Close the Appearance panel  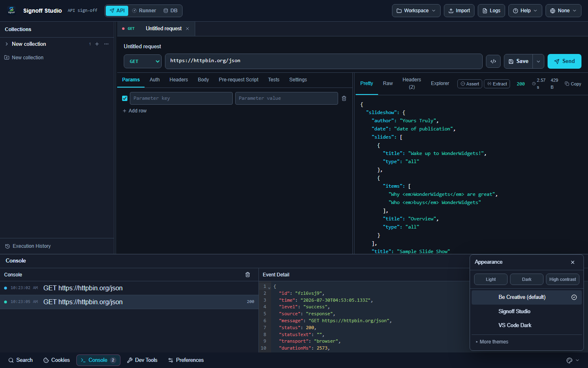[x=573, y=262]
